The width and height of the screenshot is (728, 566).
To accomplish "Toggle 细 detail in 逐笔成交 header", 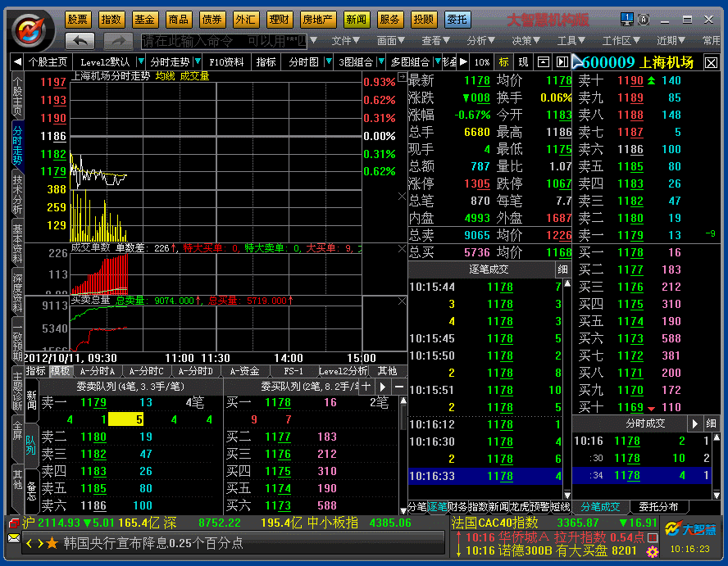I will (562, 269).
